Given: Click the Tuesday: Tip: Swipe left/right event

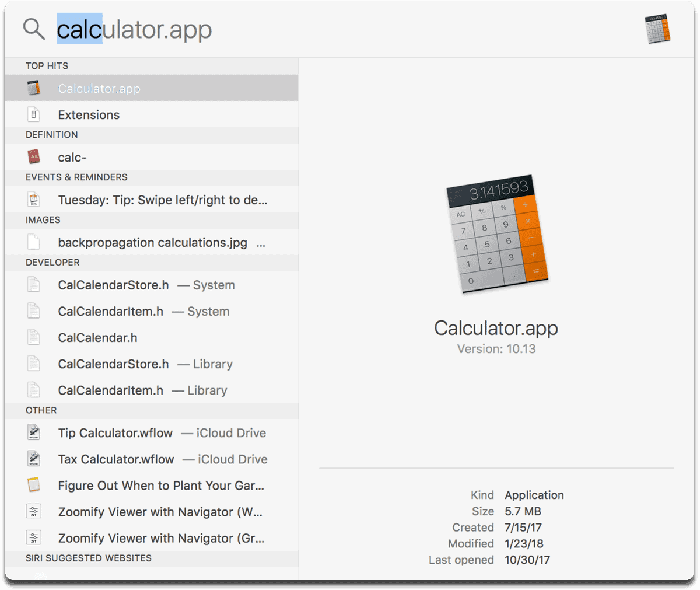Looking at the screenshot, I should coord(152,200).
